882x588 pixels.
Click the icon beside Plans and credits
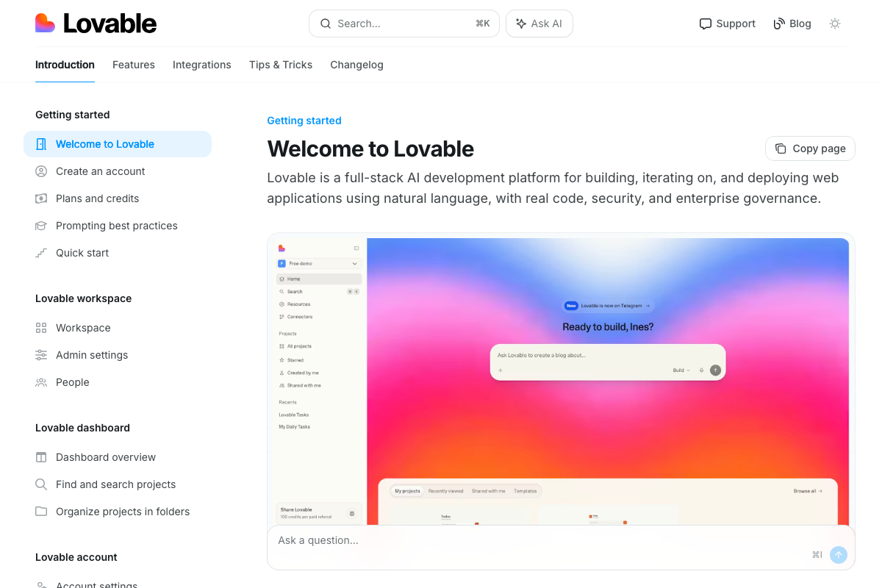[41, 198]
